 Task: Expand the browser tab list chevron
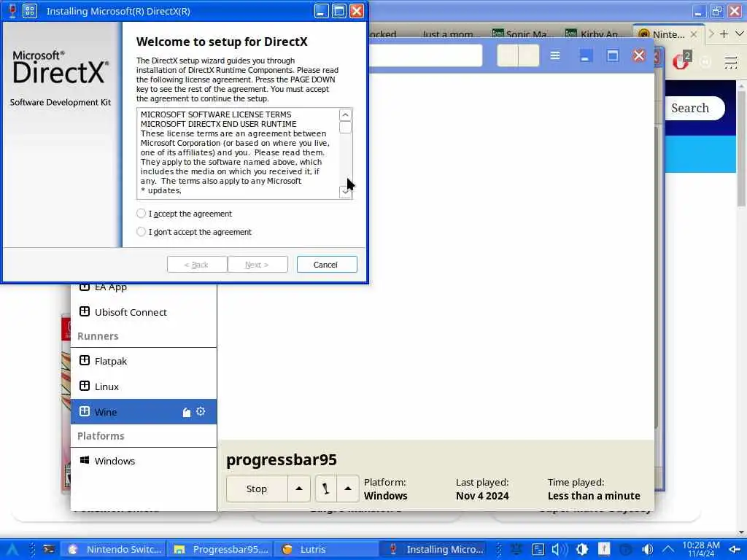point(740,34)
